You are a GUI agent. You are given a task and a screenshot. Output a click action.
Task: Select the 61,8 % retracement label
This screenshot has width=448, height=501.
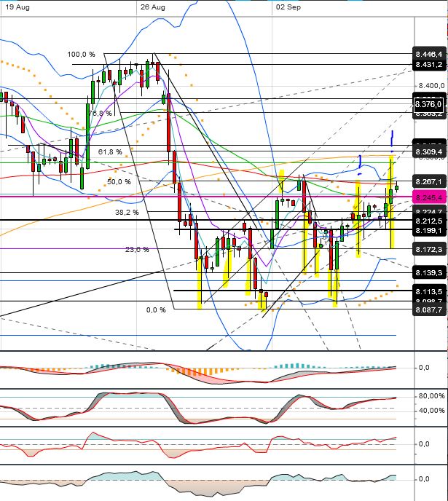[110, 151]
